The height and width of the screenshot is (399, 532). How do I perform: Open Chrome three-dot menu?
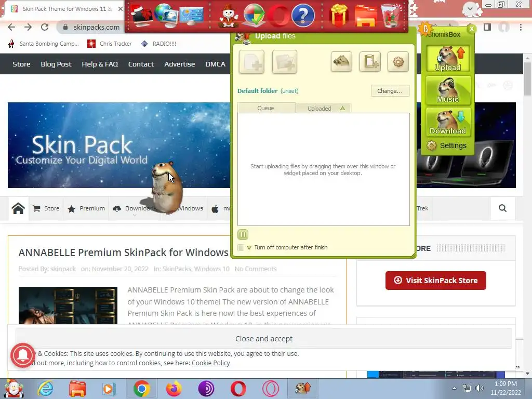(x=521, y=27)
